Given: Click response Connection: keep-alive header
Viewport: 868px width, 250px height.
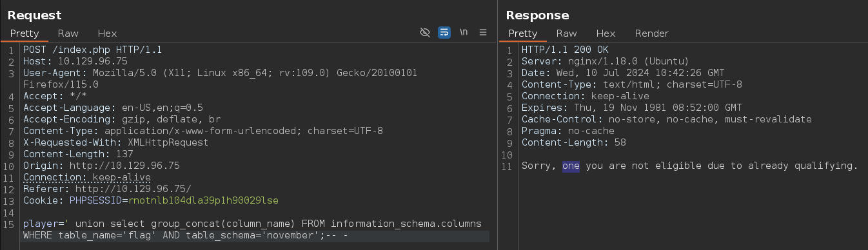Looking at the screenshot, I should [x=586, y=96].
